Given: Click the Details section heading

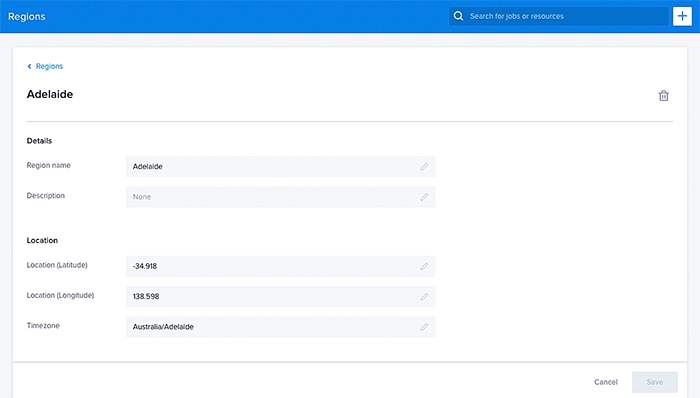Looking at the screenshot, I should (x=39, y=141).
